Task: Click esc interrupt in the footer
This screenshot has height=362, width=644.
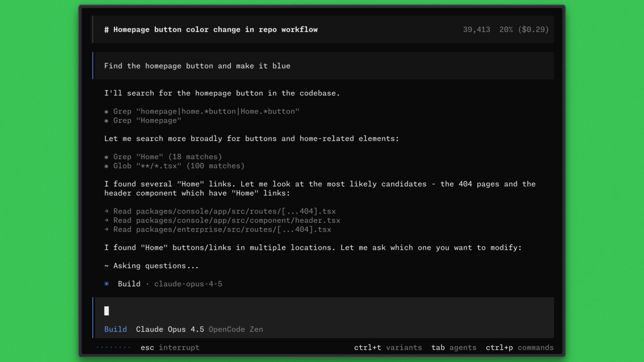Action: pos(170,348)
